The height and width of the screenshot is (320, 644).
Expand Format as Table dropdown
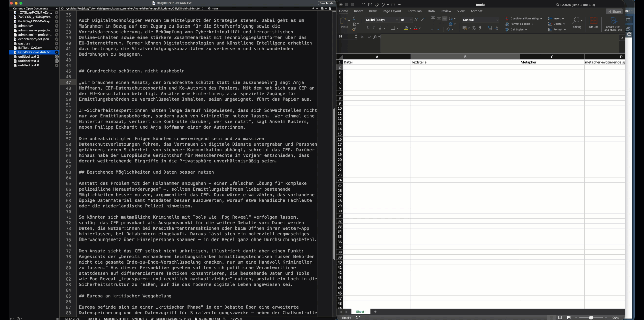tap(519, 24)
